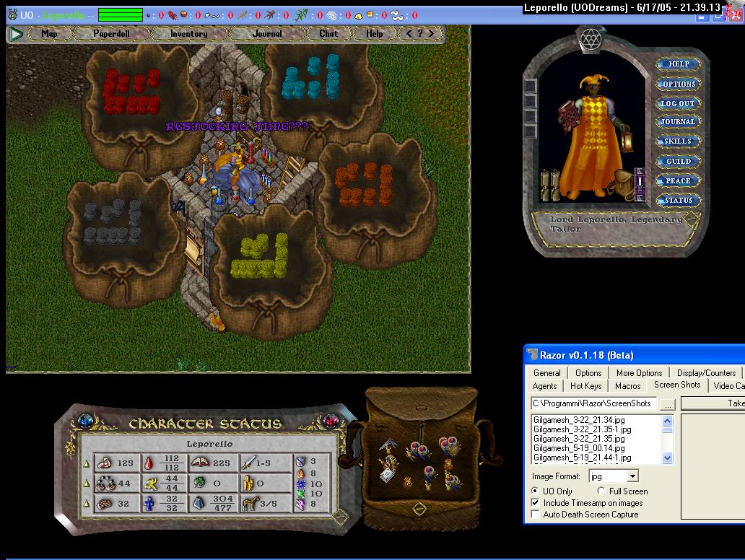
Task: Click the green play arrow on the UO menu bar
Action: (x=16, y=34)
